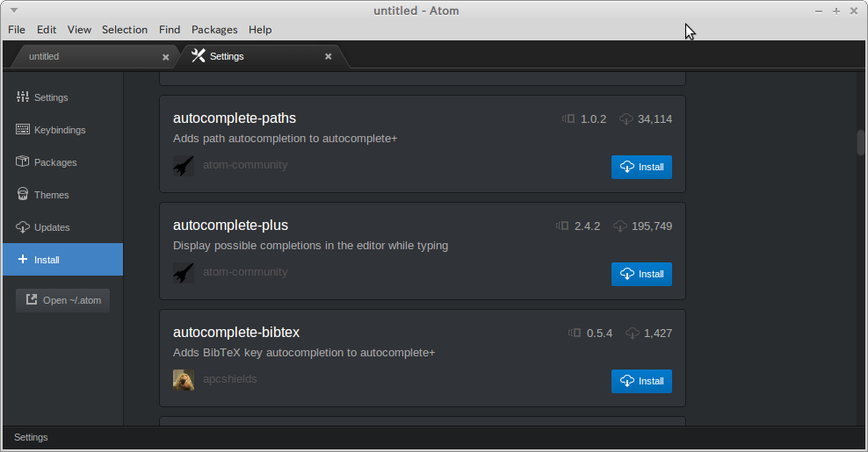This screenshot has height=452, width=868.
Task: Click the Open ~/.atom button
Action: (62, 300)
